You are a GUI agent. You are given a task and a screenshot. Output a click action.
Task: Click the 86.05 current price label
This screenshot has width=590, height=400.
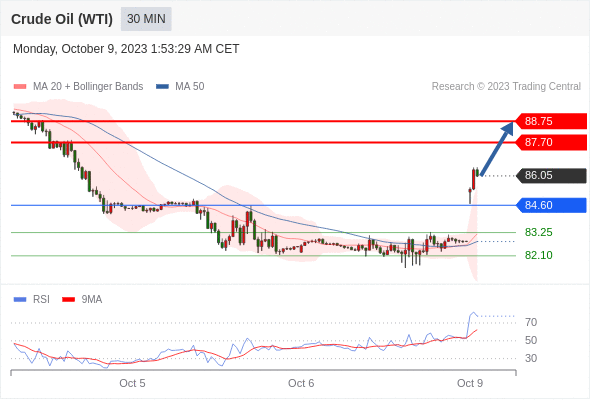click(551, 175)
